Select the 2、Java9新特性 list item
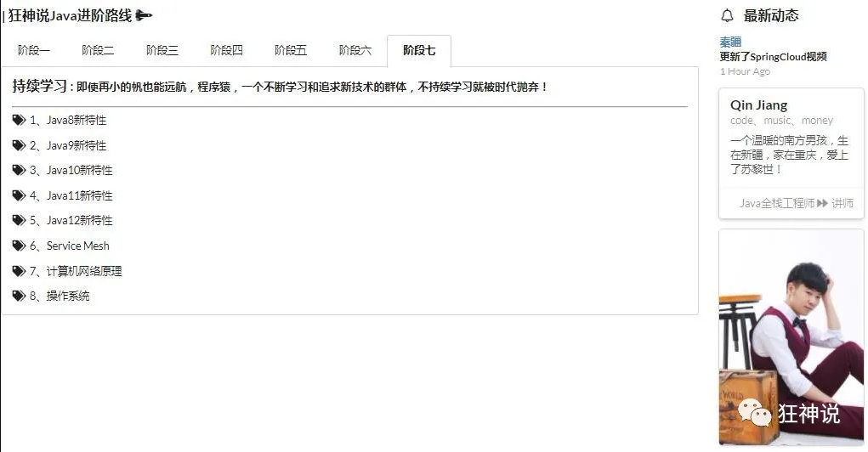 [x=68, y=145]
